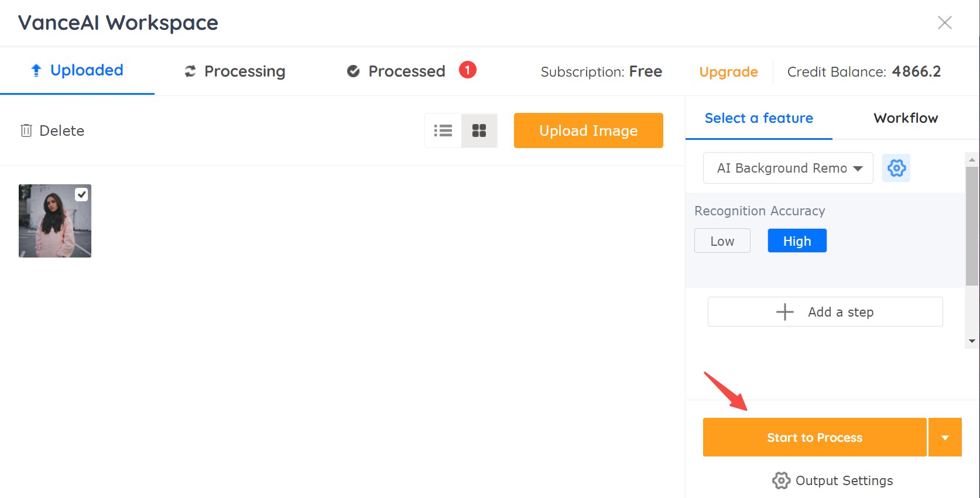
Task: Click the Processed notification badge
Action: tap(467, 70)
